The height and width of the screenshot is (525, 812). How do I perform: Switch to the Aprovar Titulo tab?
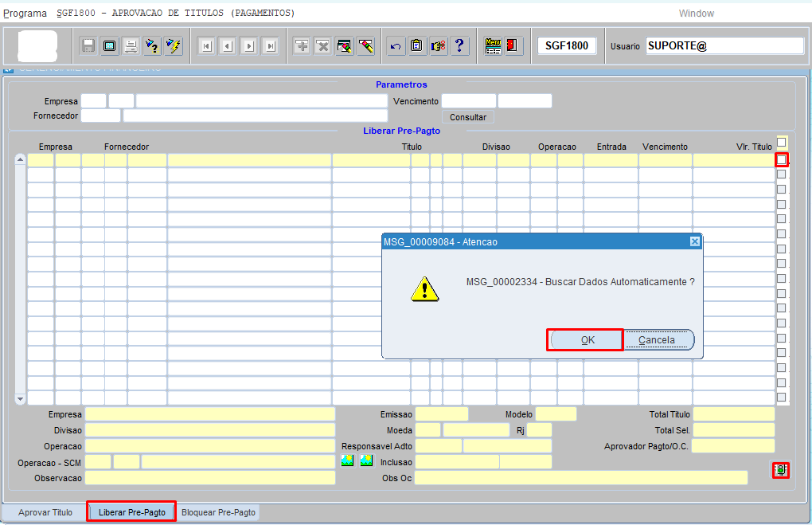[45, 512]
